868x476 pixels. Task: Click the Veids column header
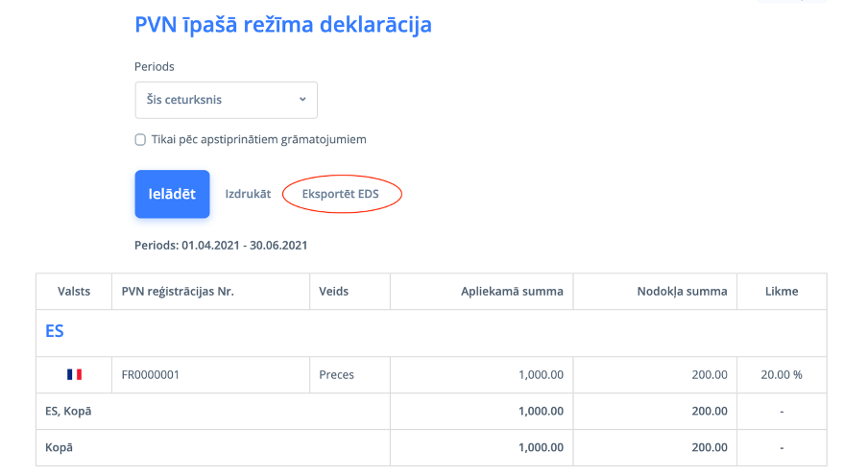coord(333,292)
